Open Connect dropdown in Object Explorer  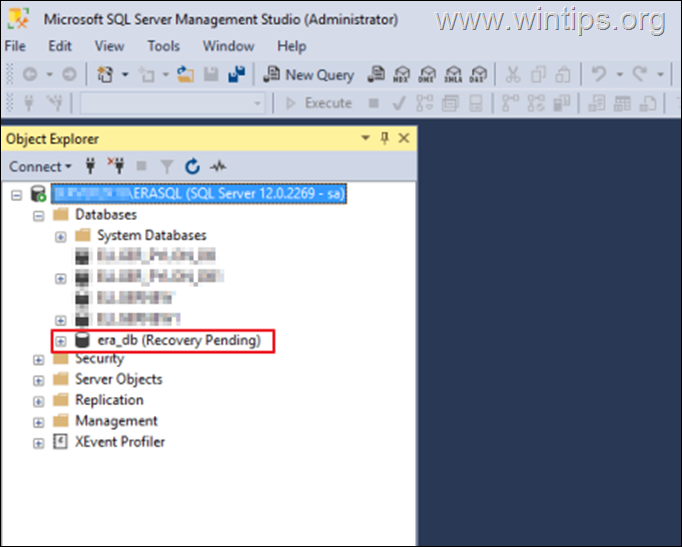[x=40, y=167]
